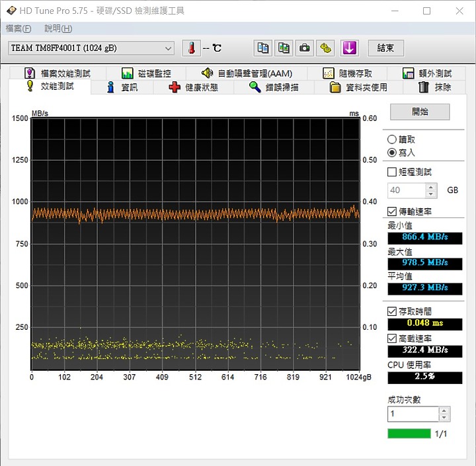Switch to 抹除 erase tab
The width and height of the screenshot is (476, 466).
(435, 87)
